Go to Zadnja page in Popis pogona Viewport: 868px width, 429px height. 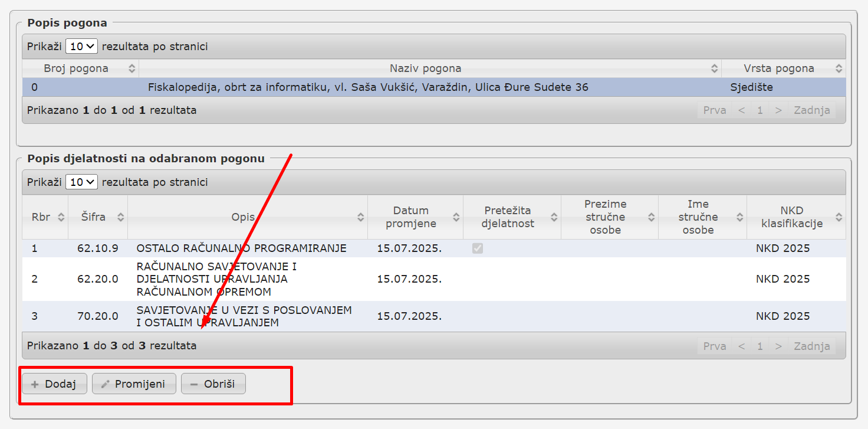pos(812,110)
